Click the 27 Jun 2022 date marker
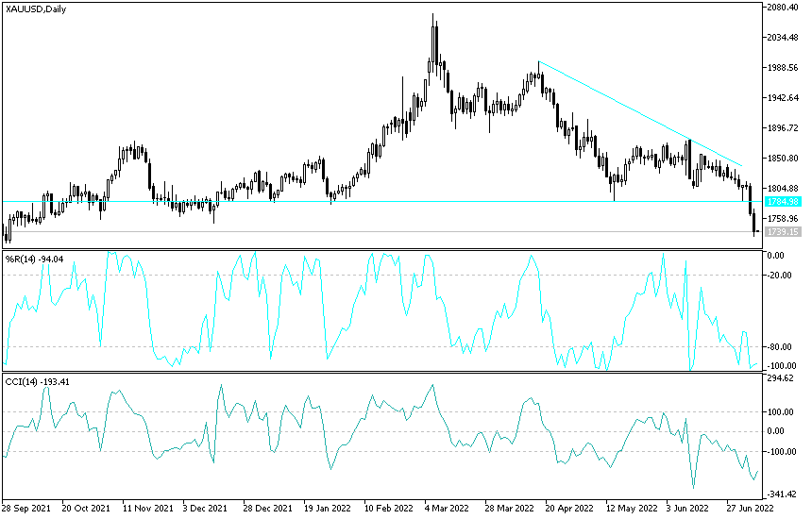812x519 pixels. point(750,508)
